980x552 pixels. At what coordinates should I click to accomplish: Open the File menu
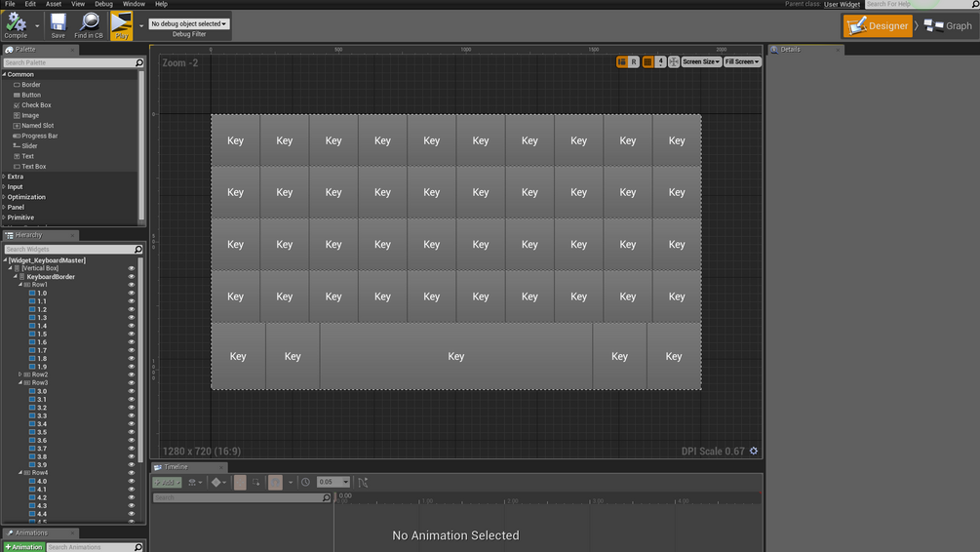click(10, 4)
